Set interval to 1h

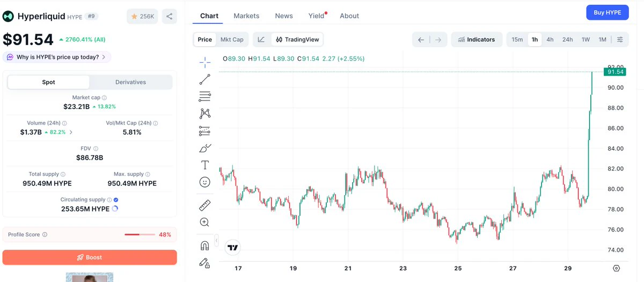click(535, 39)
